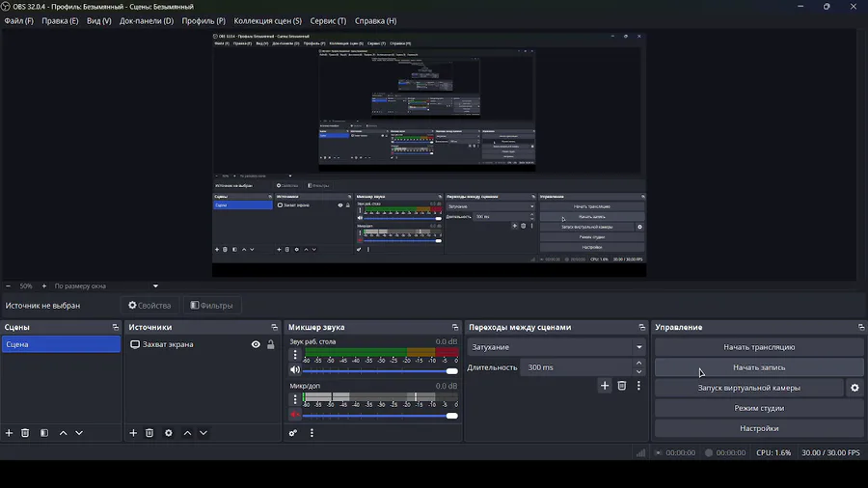Remove the scene transition with trash icon

click(x=622, y=386)
